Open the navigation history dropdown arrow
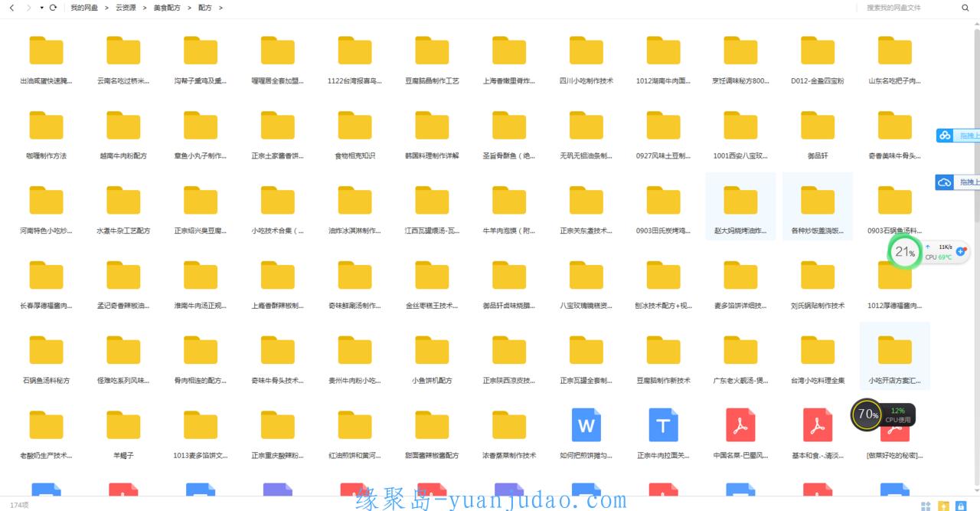Screen dimensions: 980x511 41,8
